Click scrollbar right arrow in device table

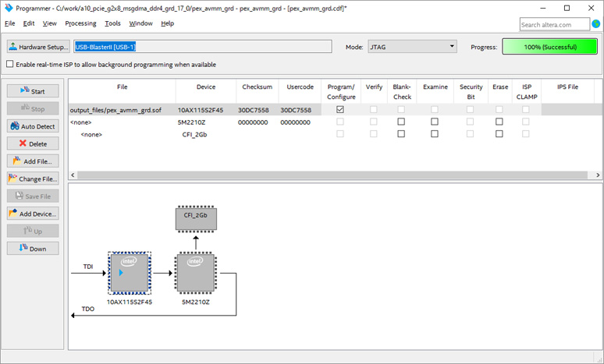(598, 175)
